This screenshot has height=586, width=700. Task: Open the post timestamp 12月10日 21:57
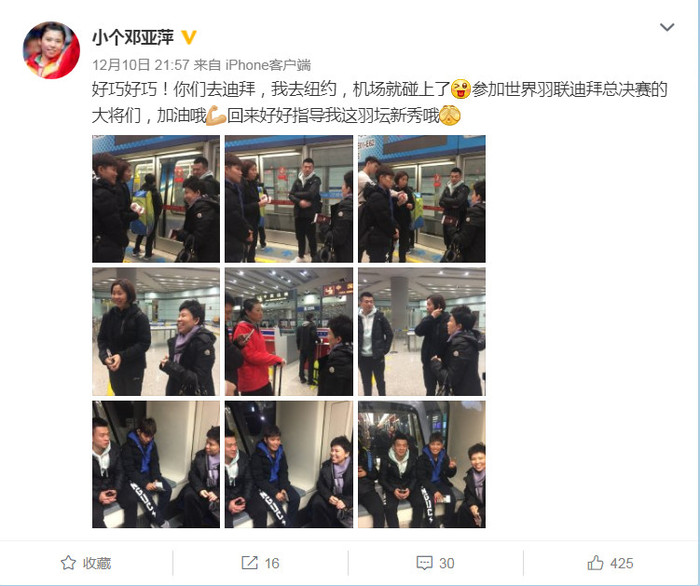(x=141, y=65)
